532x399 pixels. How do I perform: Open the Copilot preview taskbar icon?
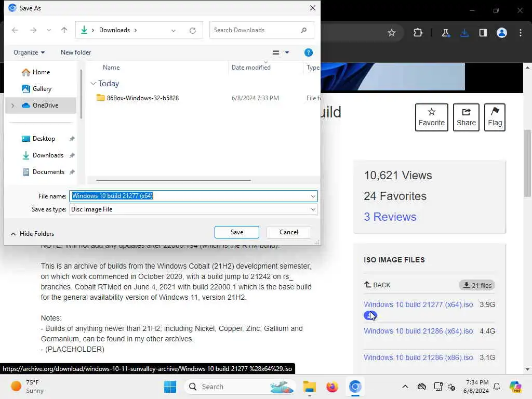coord(515,387)
